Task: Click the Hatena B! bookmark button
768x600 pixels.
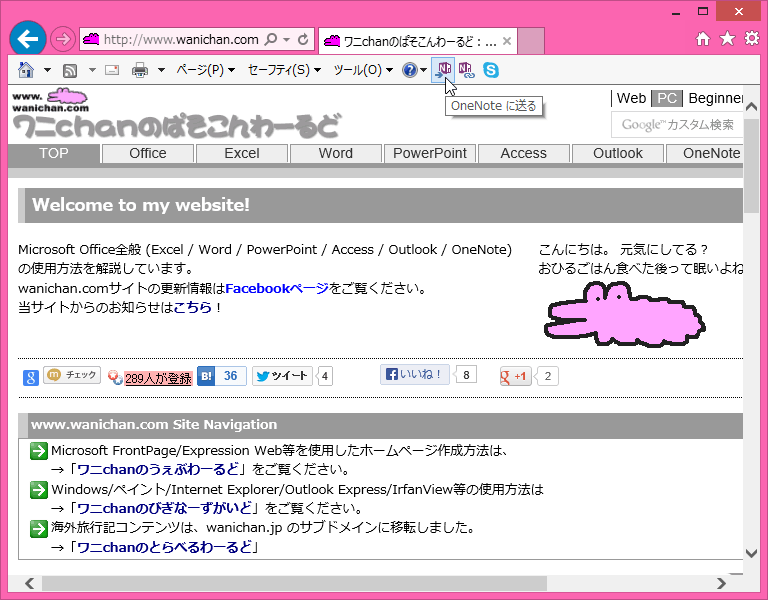Action: click(206, 376)
